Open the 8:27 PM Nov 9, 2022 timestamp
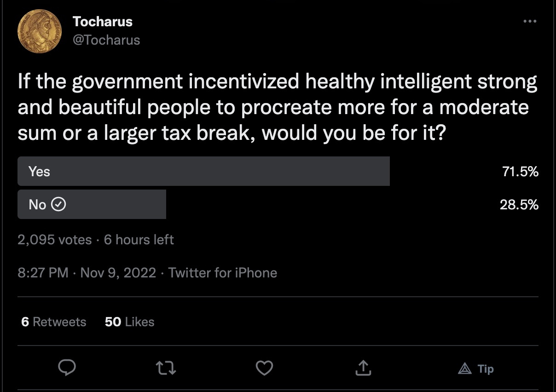 click(87, 273)
